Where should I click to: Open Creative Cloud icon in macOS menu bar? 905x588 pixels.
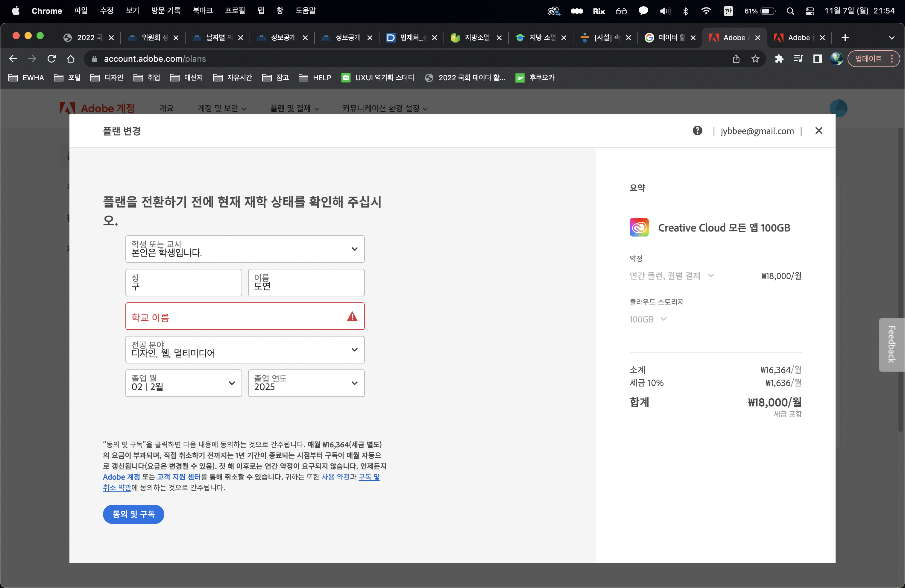[553, 11]
